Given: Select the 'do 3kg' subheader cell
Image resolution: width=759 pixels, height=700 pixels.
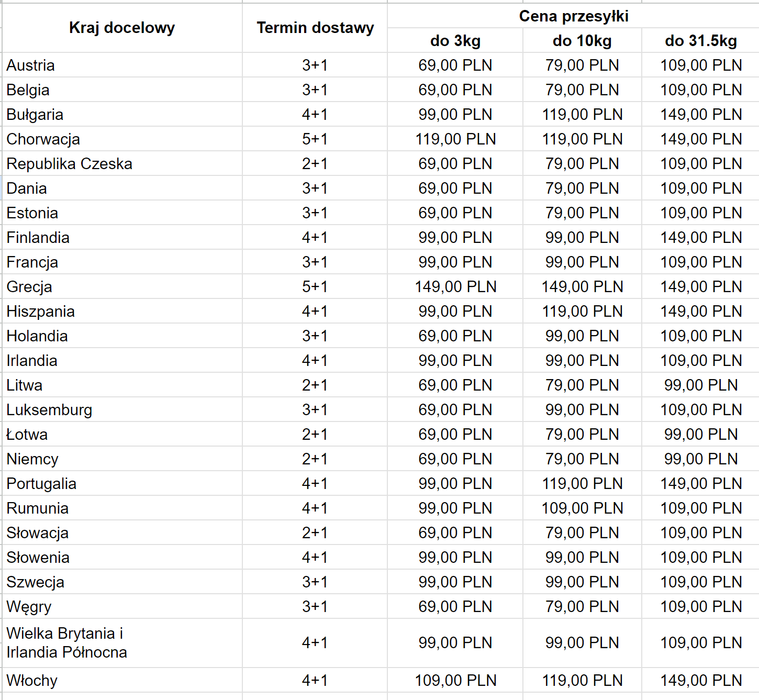Looking at the screenshot, I should (x=455, y=41).
